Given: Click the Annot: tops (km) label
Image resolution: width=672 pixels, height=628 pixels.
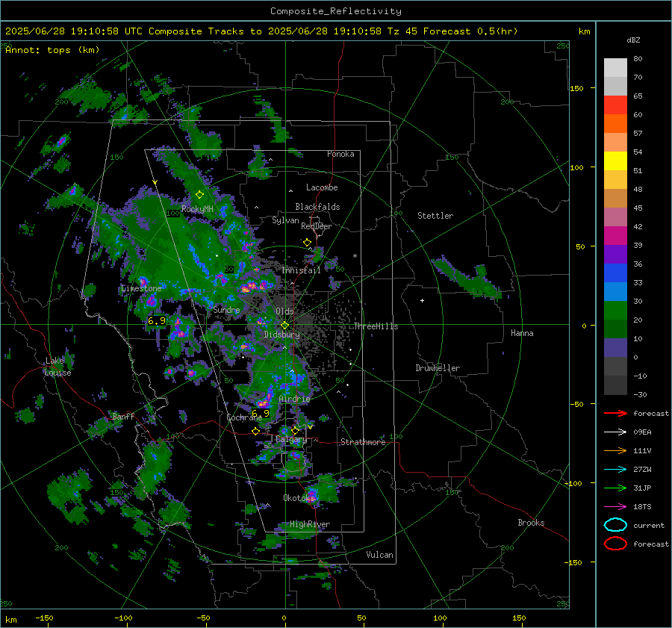Looking at the screenshot, I should pos(52,50).
